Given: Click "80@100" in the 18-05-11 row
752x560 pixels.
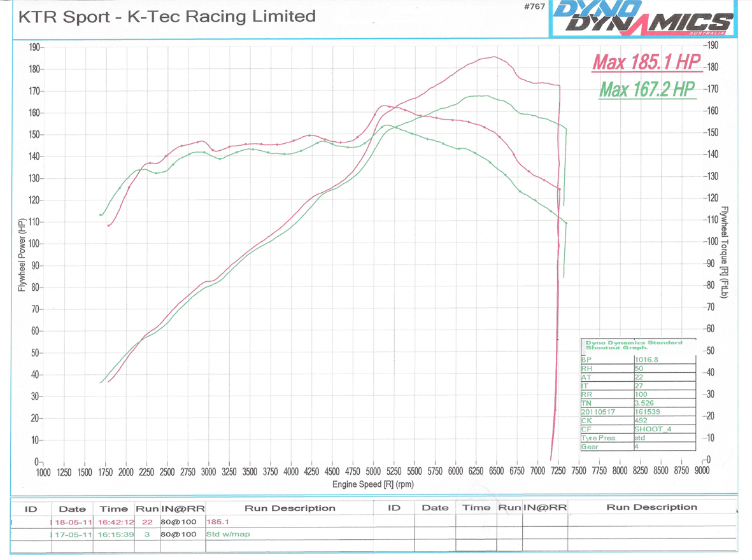Looking at the screenshot, I should [178, 522].
